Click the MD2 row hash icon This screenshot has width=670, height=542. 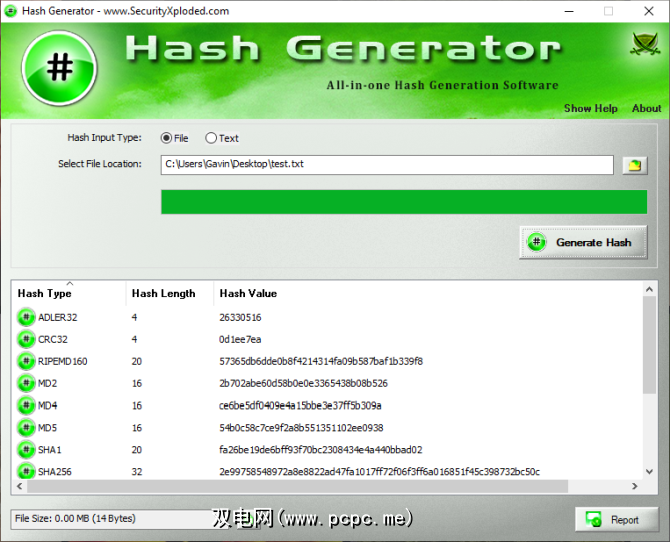pos(26,383)
